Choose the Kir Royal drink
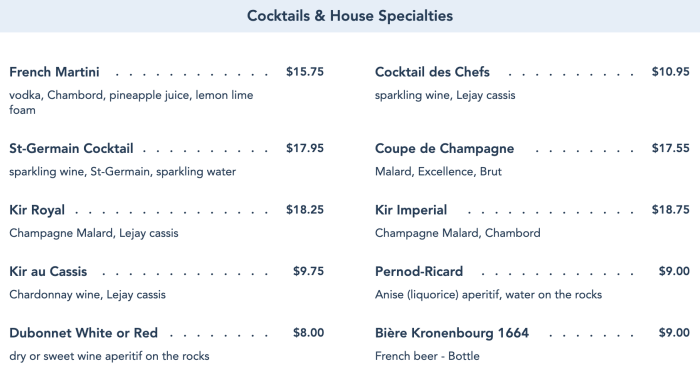Screen dimensions: 700x374 37,210
